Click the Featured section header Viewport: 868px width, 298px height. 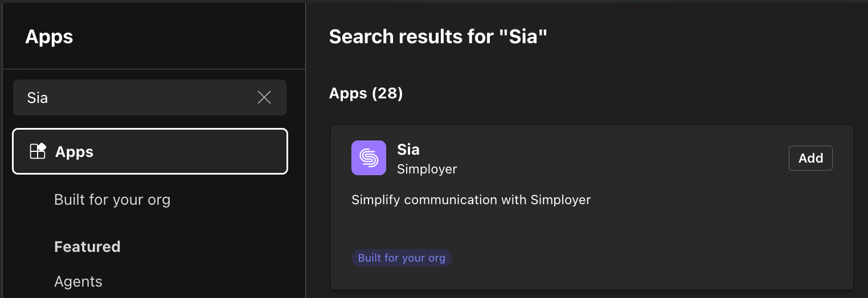87,246
